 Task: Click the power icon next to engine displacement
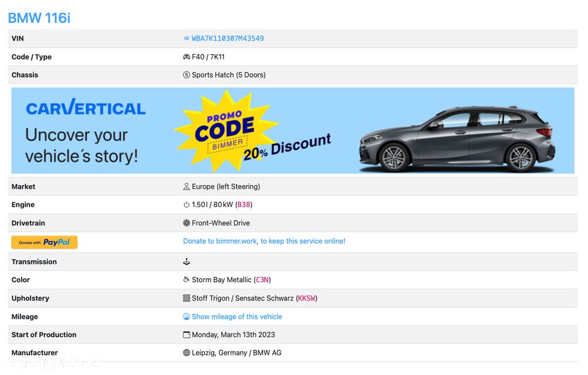pyautogui.click(x=186, y=205)
